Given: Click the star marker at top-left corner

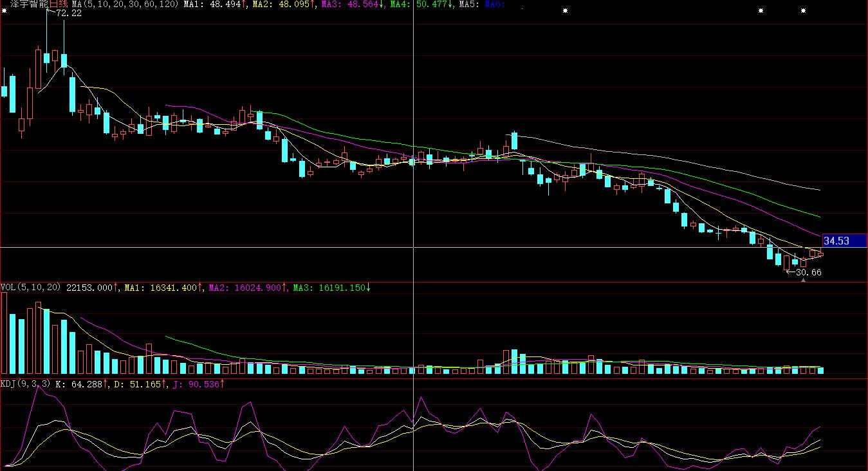Looking at the screenshot, I should pos(5,10).
